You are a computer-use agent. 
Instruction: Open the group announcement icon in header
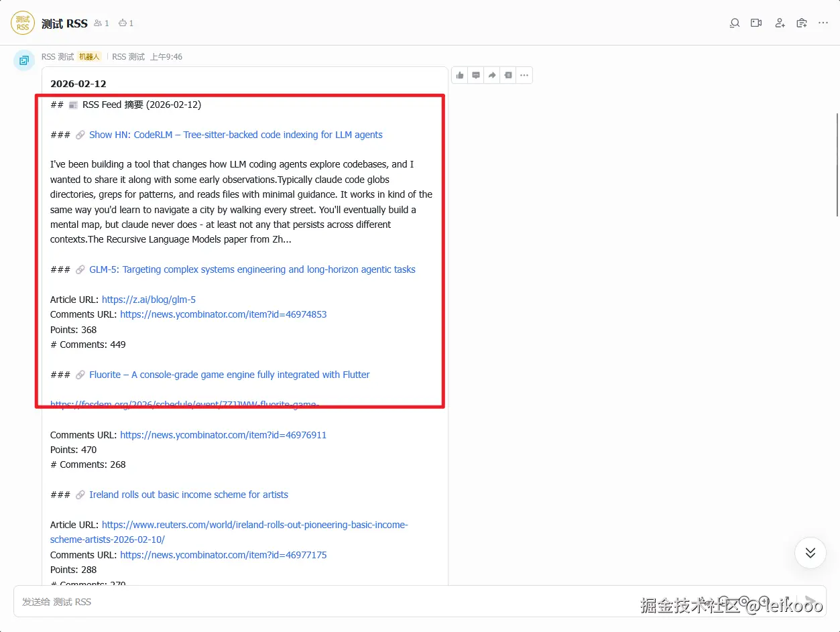point(802,23)
